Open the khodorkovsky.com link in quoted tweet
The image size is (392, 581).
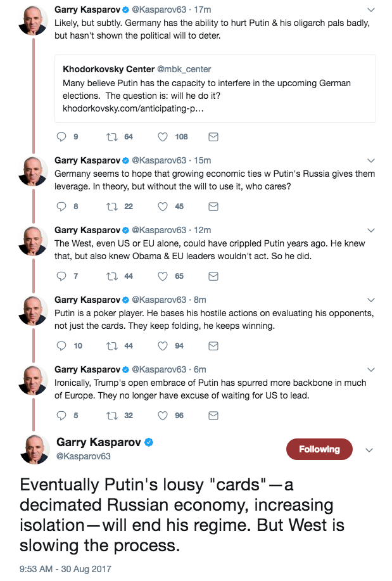pyautogui.click(x=133, y=108)
